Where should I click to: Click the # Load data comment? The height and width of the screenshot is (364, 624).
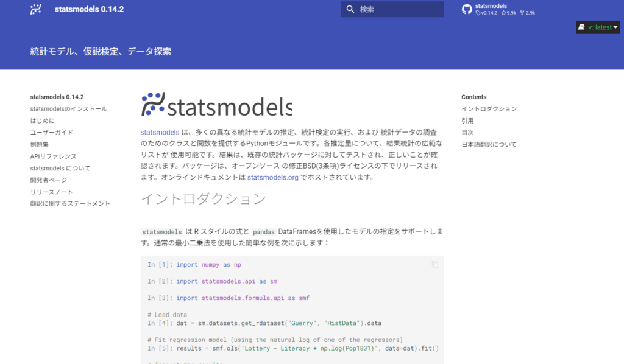tap(167, 315)
